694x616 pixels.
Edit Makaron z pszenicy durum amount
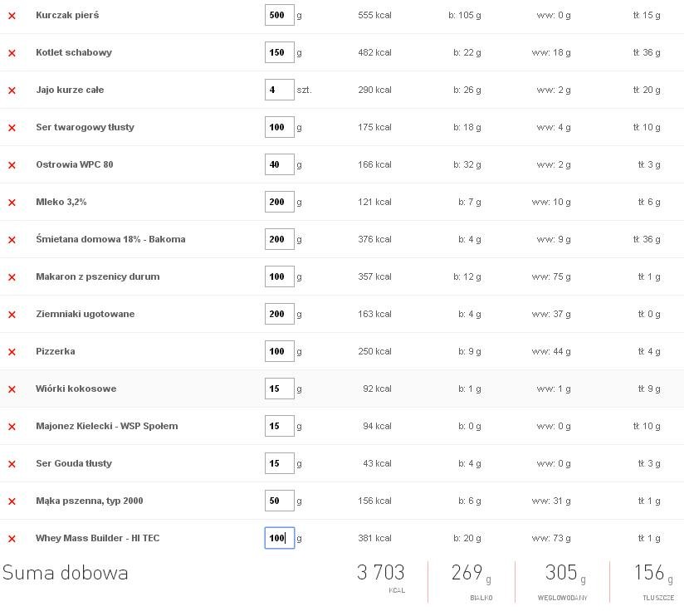click(279, 276)
